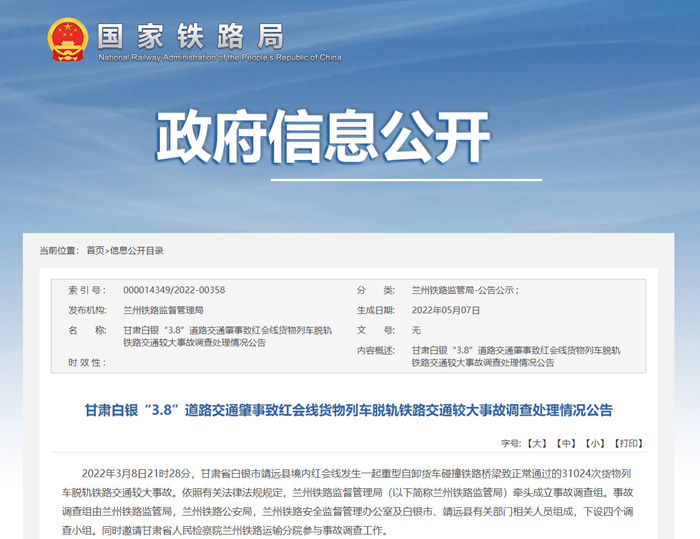Click the 当前位置 breadcrumb label

coord(60,250)
